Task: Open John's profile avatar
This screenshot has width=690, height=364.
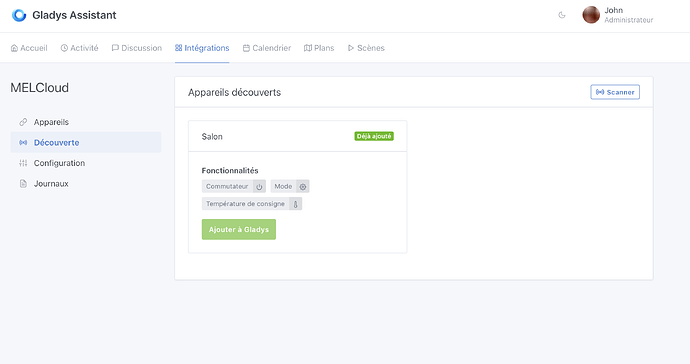Action: coord(591,15)
